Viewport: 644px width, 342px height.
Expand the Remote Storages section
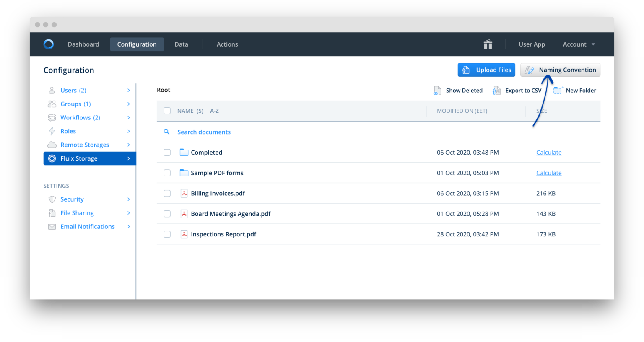click(x=84, y=145)
